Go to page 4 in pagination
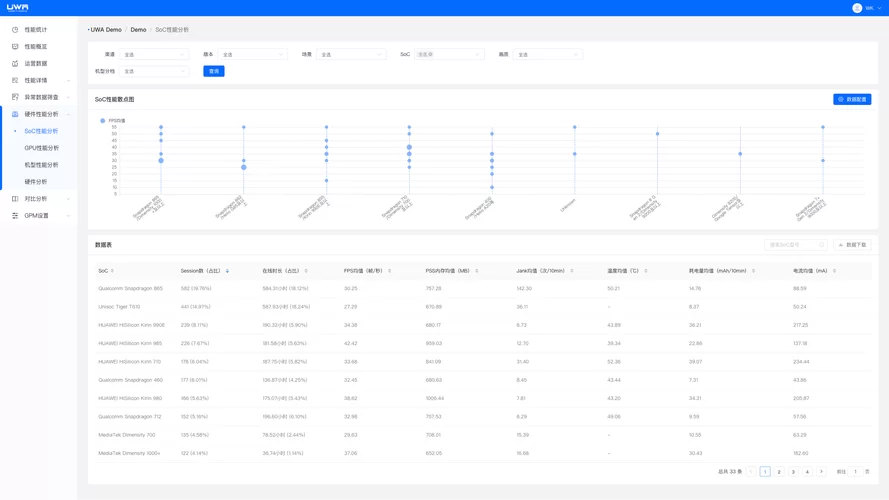This screenshot has width=889, height=500. tap(807, 472)
